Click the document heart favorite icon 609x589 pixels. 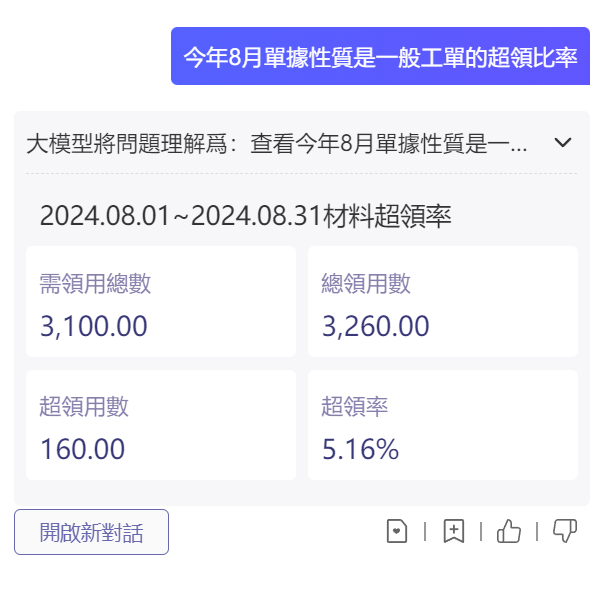(397, 531)
